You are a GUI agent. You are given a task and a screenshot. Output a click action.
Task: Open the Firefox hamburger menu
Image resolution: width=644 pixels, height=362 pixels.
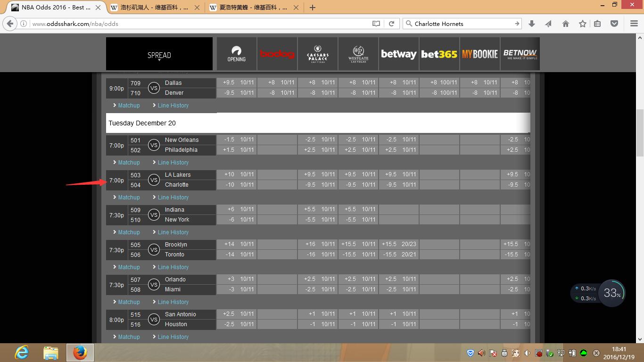634,24
